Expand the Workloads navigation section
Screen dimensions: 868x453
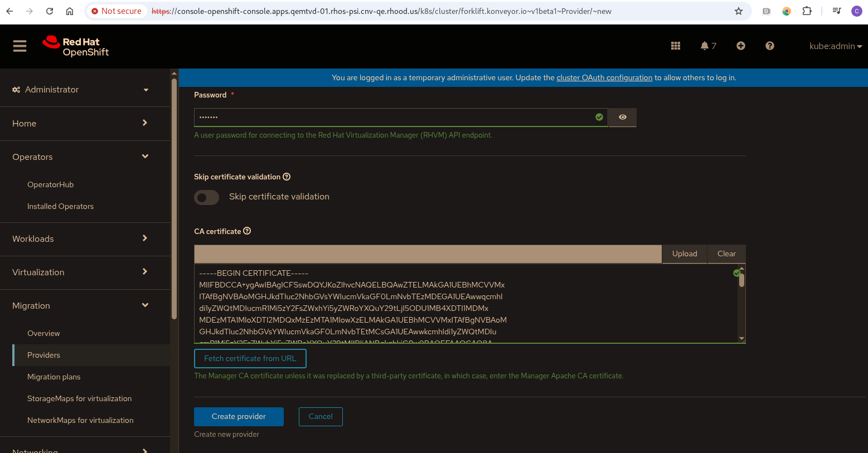coord(85,238)
